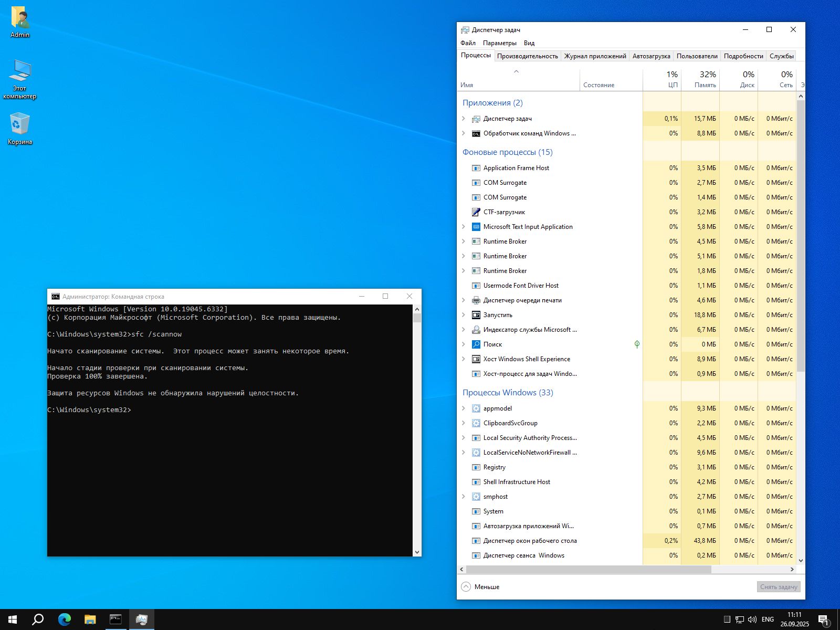
Task: Switch to the Производительность tab
Action: click(527, 56)
